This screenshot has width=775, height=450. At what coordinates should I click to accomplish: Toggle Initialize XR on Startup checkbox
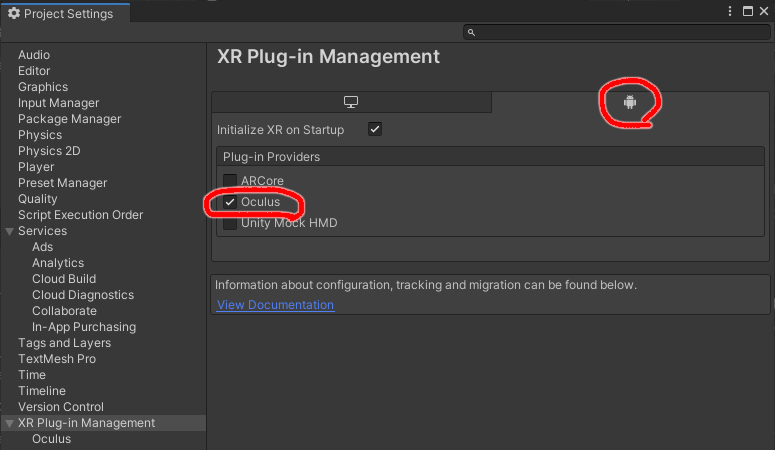[375, 130]
